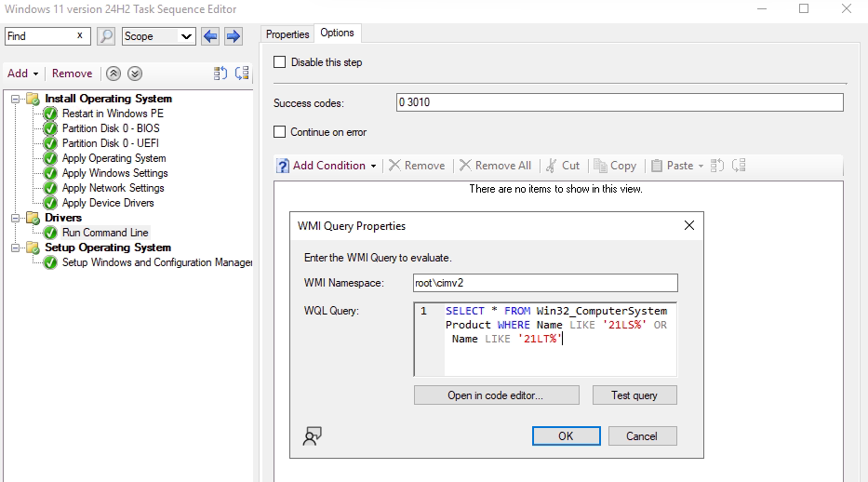Click the conditions toolbar expand-all icon
The height and width of the screenshot is (482, 868).
[x=717, y=165]
